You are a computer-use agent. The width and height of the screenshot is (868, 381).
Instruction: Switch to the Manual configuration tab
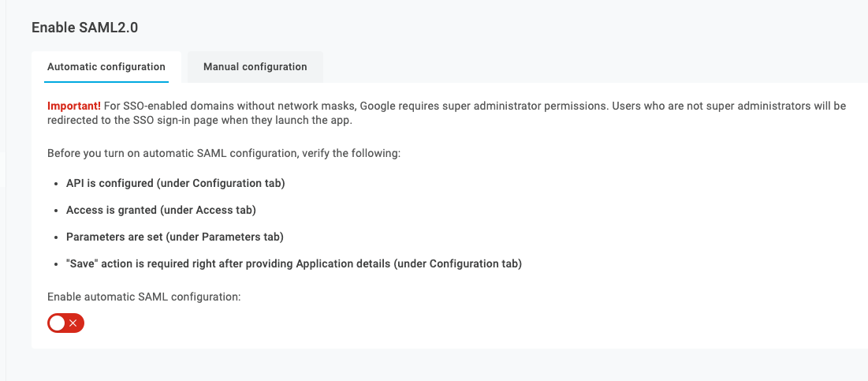coord(255,67)
